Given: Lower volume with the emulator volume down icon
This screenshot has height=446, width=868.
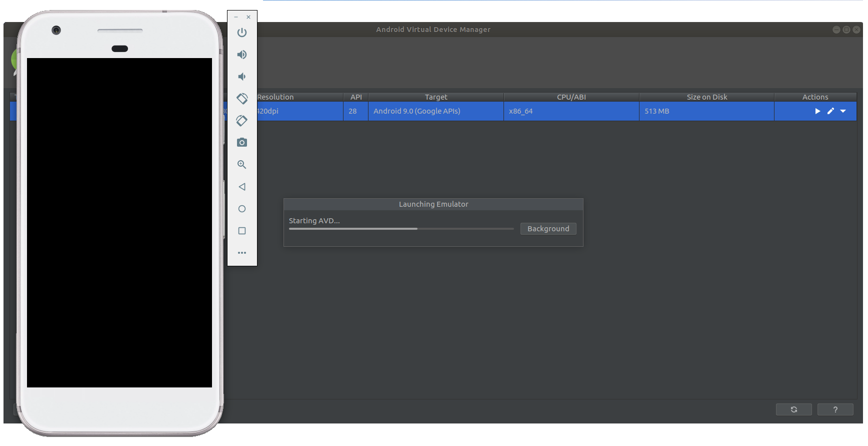Looking at the screenshot, I should (242, 77).
